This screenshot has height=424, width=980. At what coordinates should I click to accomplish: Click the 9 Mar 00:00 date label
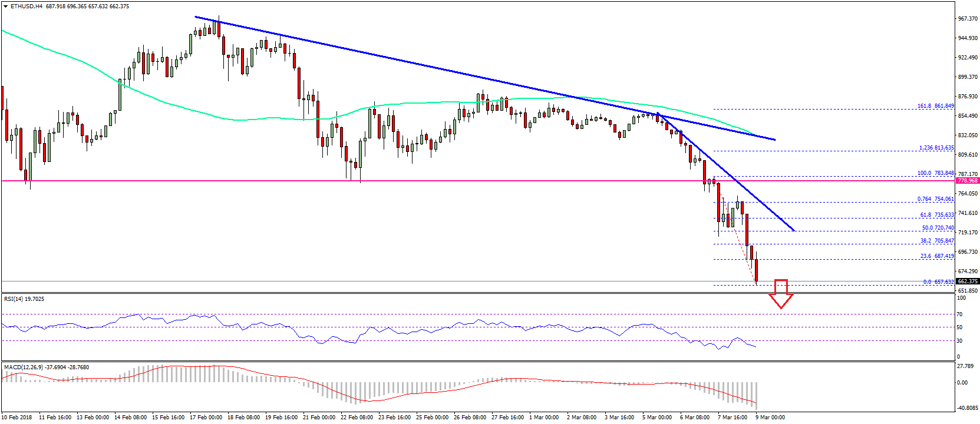coord(770,418)
